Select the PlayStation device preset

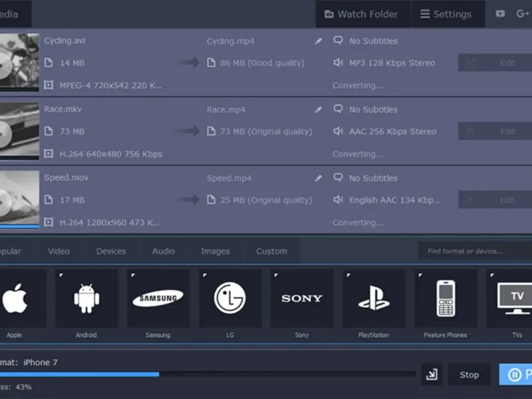pyautogui.click(x=374, y=299)
